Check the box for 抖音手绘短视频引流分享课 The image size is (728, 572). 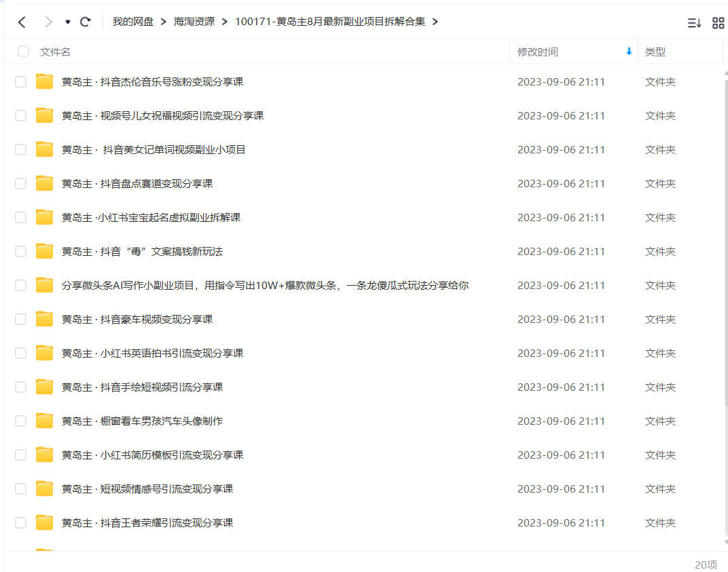(x=20, y=387)
